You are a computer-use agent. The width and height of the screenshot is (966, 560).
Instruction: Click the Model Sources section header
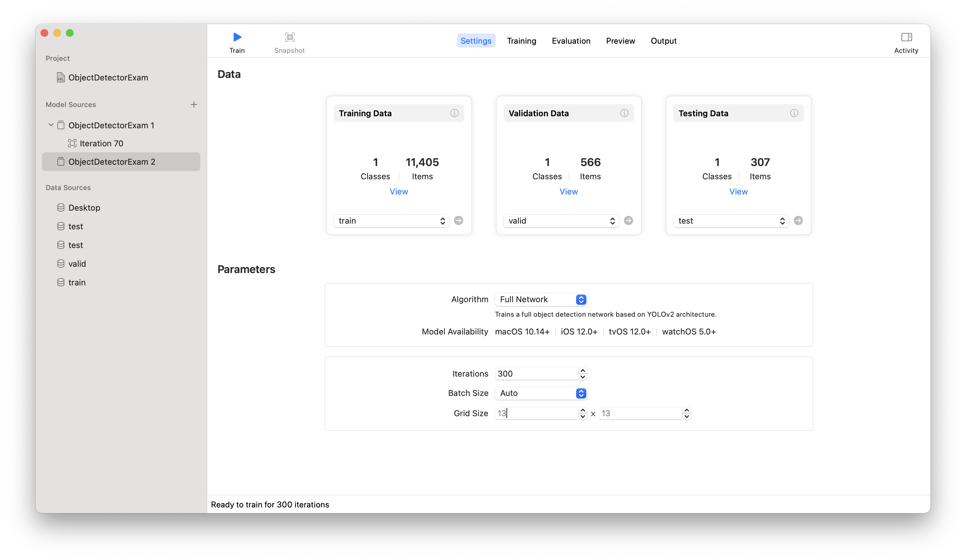[x=71, y=105]
